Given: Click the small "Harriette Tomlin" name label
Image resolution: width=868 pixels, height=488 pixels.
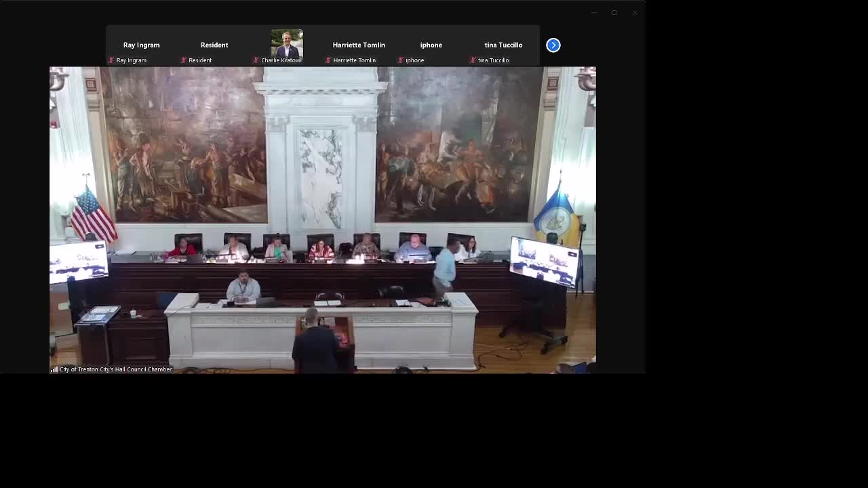Looking at the screenshot, I should click(355, 60).
